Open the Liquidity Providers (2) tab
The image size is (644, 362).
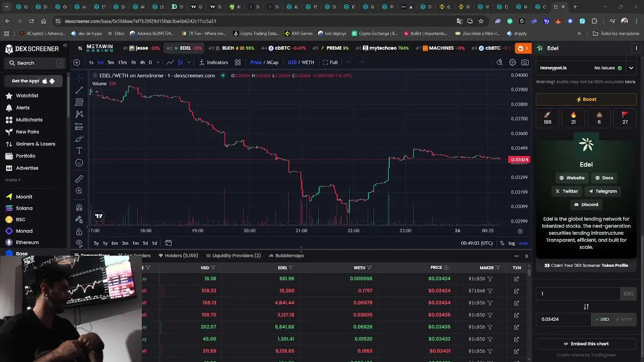pyautogui.click(x=233, y=255)
